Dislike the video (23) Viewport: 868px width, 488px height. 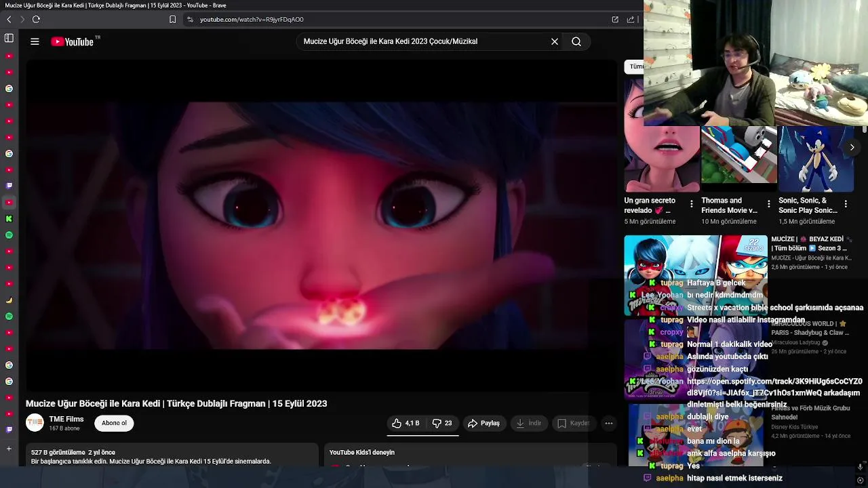[x=442, y=423]
